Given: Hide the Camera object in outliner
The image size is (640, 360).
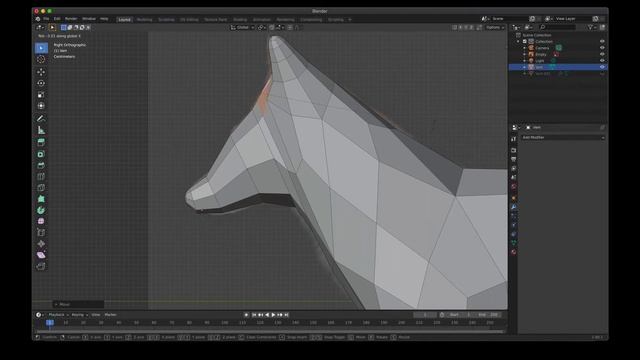Looking at the screenshot, I should click(x=602, y=48).
